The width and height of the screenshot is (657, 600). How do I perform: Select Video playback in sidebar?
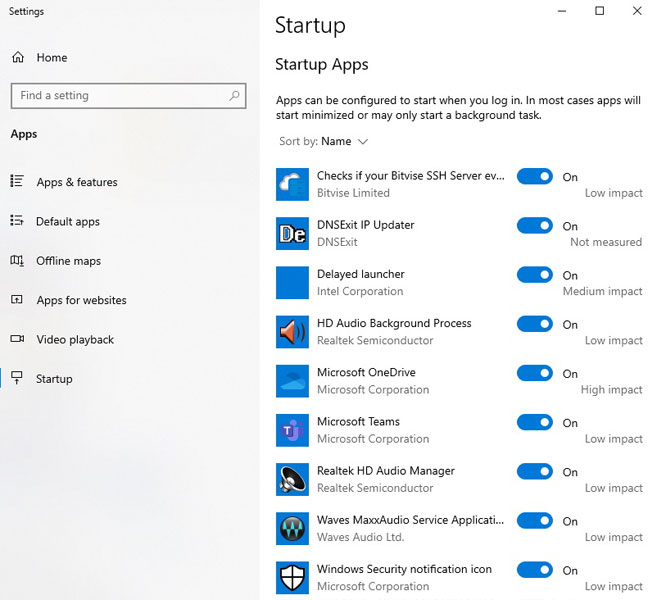75,339
